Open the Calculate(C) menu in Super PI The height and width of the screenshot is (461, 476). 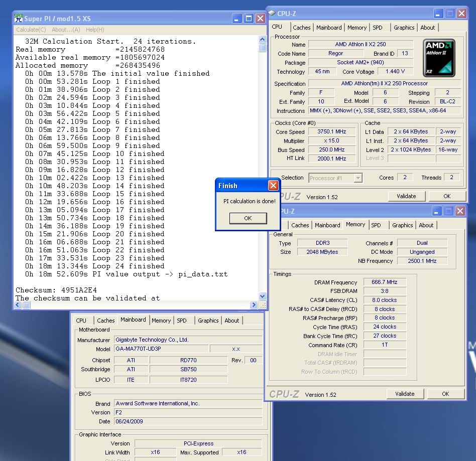pyautogui.click(x=31, y=30)
